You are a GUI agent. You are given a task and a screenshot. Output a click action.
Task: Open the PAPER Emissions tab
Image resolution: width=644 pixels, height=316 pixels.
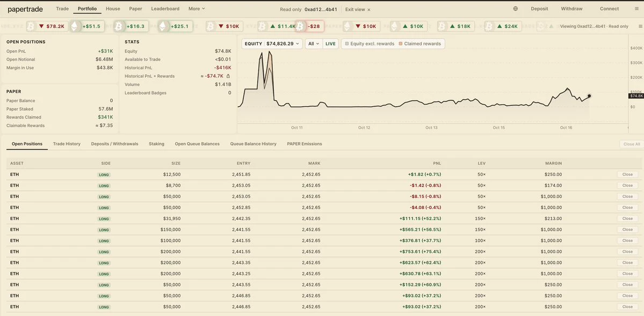pyautogui.click(x=305, y=144)
